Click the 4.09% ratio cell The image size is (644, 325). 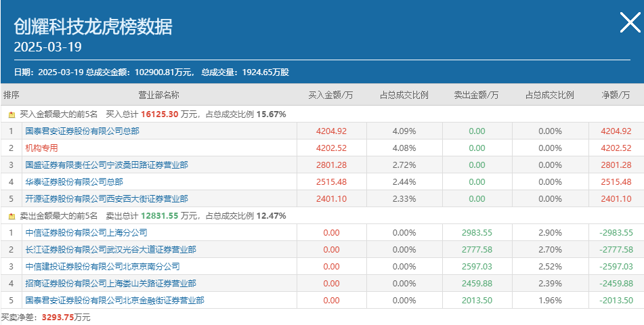[404, 131]
